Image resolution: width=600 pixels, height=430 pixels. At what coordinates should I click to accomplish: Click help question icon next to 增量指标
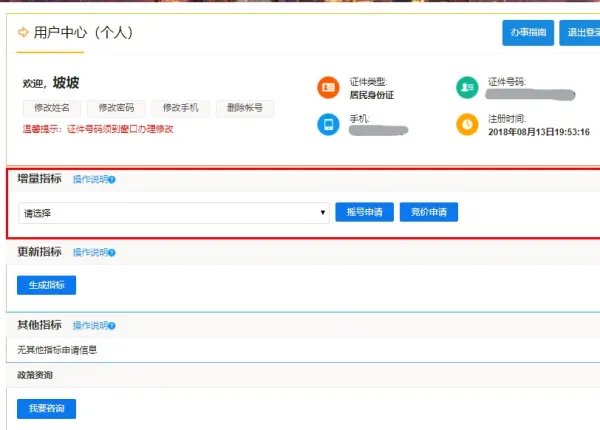click(111, 179)
